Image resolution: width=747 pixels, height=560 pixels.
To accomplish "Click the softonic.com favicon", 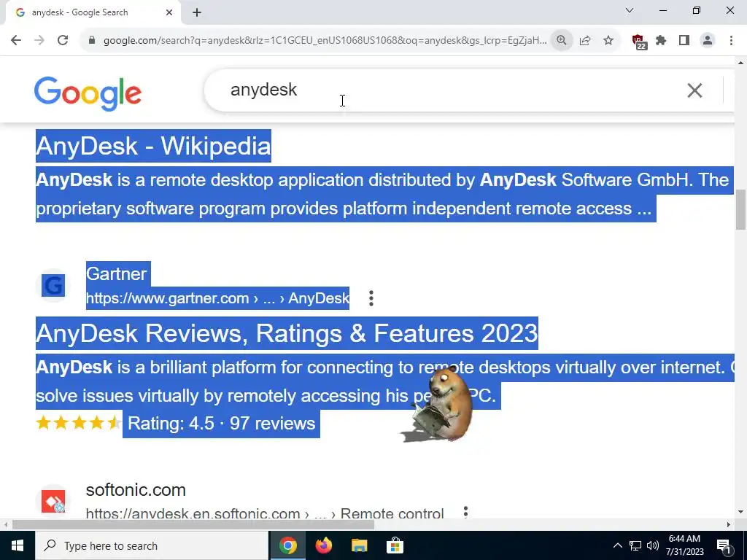I will coord(53,502).
